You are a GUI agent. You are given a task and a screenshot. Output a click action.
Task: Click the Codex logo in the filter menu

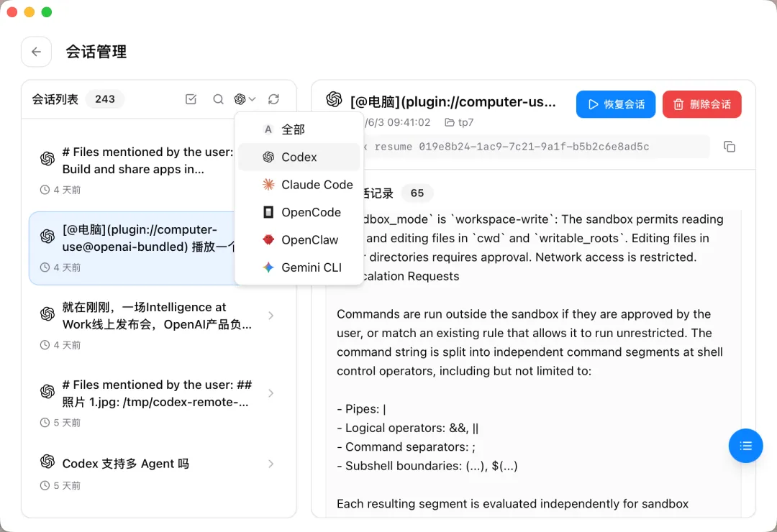click(x=268, y=157)
